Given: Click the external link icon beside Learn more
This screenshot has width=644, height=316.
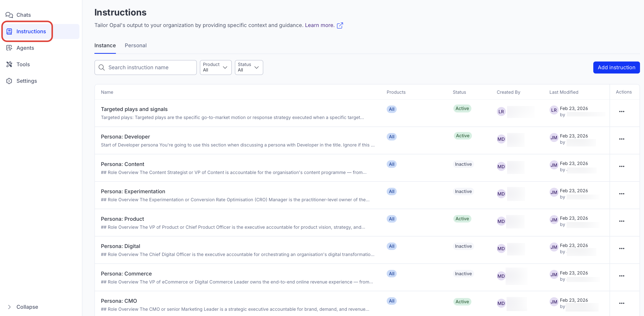Looking at the screenshot, I should (340, 25).
